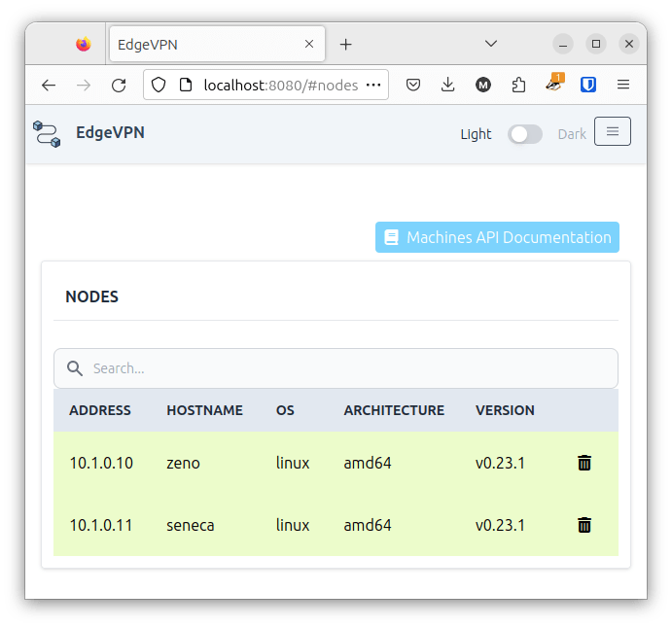
Task: Click the site information page icon
Action: [186, 85]
